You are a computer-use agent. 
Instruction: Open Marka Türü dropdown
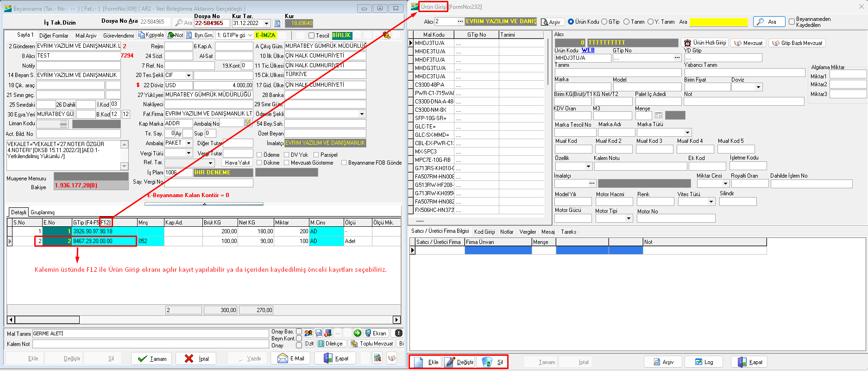[x=687, y=133]
